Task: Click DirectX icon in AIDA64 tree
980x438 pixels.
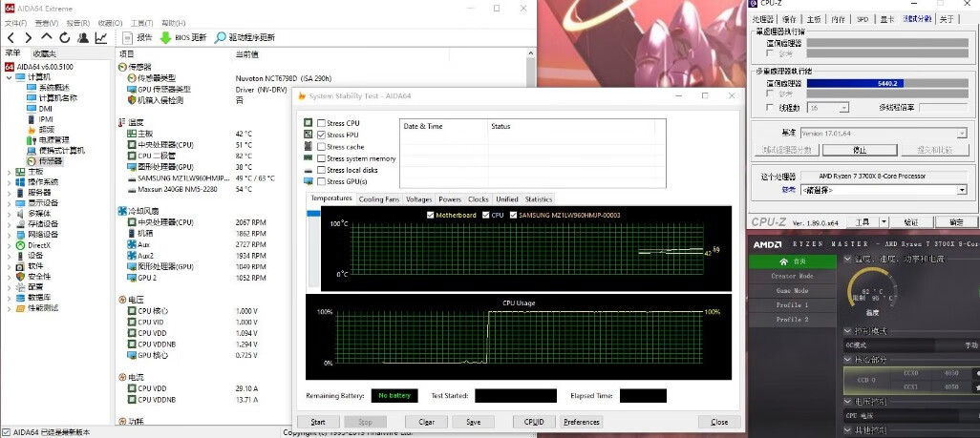Action: click(x=21, y=245)
